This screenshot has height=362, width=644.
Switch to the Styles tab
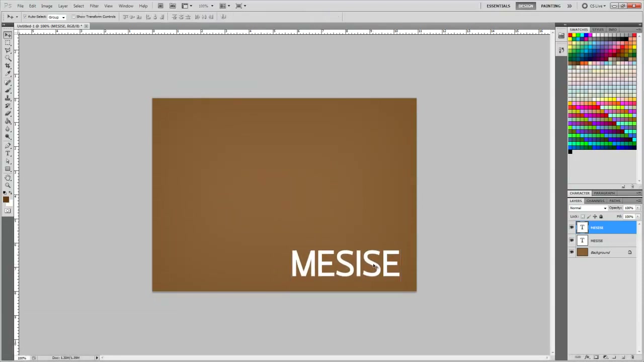click(x=598, y=30)
